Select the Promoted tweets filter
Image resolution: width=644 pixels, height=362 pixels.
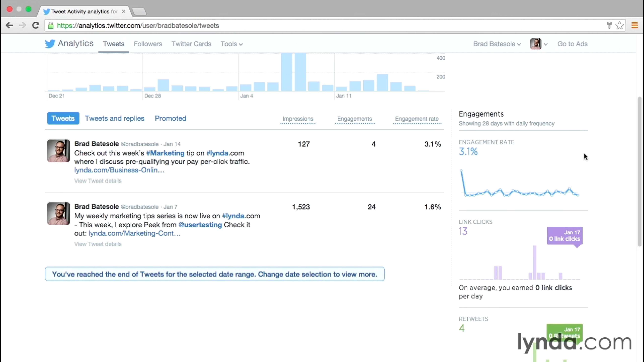(171, 118)
